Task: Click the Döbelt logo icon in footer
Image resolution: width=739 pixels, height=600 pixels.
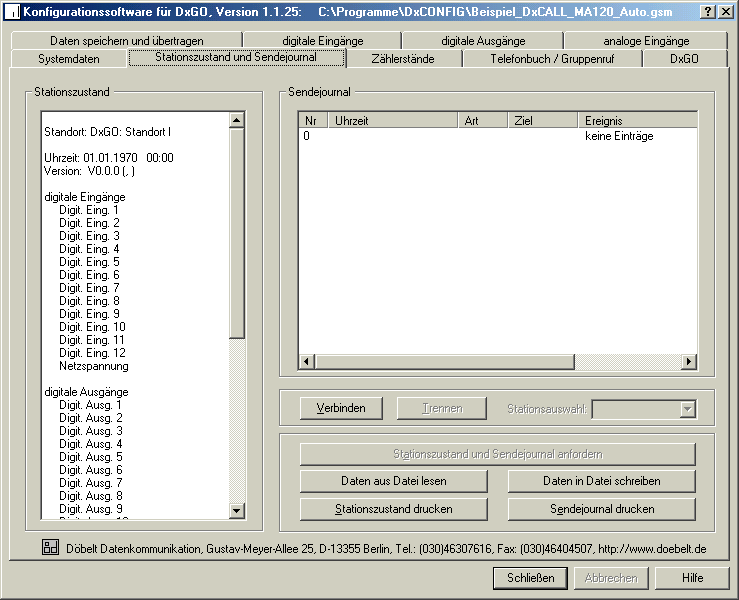Action: [x=50, y=547]
